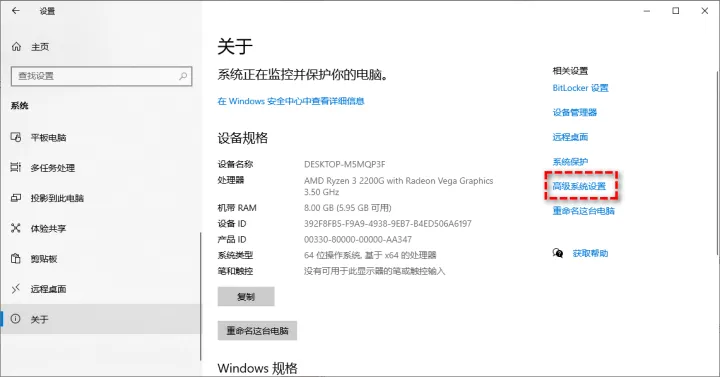720x377 pixels.
Task: Click processor text AMD Ryzen 3 2200G
Action: 399,186
